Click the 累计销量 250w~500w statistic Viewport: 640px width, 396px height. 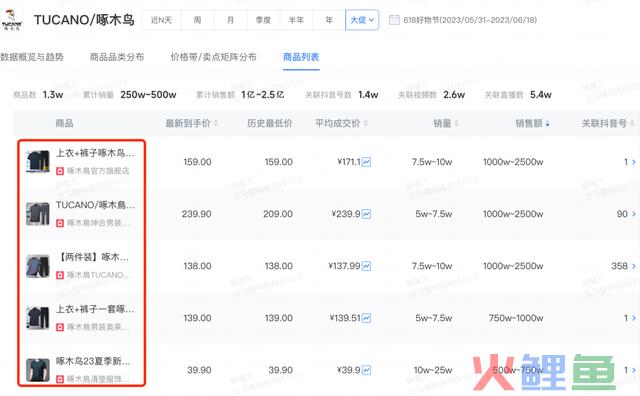129,95
